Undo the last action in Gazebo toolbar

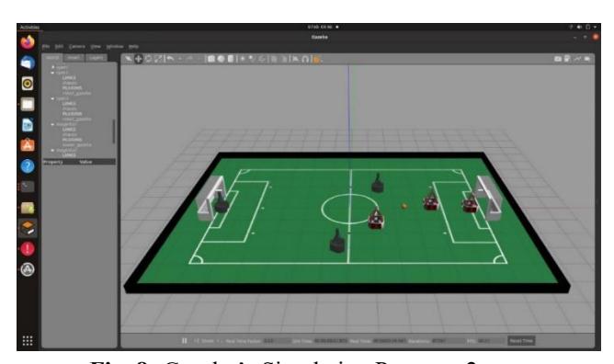pos(170,59)
